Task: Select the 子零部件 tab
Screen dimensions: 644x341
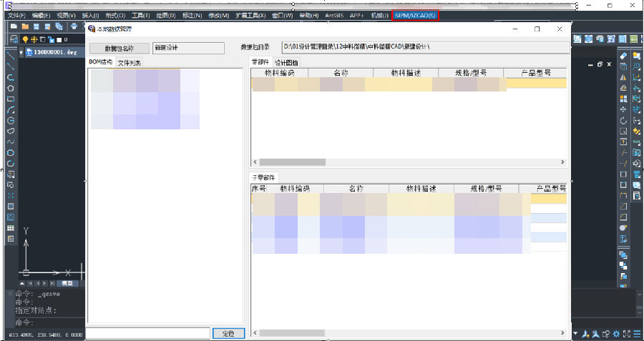Action: tap(263, 178)
